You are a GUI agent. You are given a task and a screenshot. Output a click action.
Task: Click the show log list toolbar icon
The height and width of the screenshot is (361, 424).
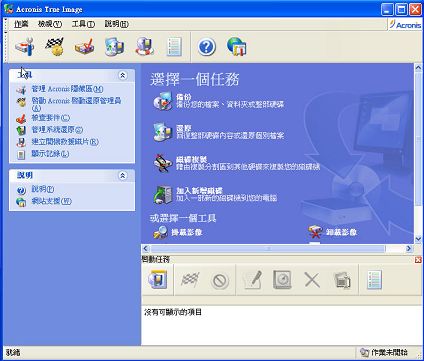[174, 46]
